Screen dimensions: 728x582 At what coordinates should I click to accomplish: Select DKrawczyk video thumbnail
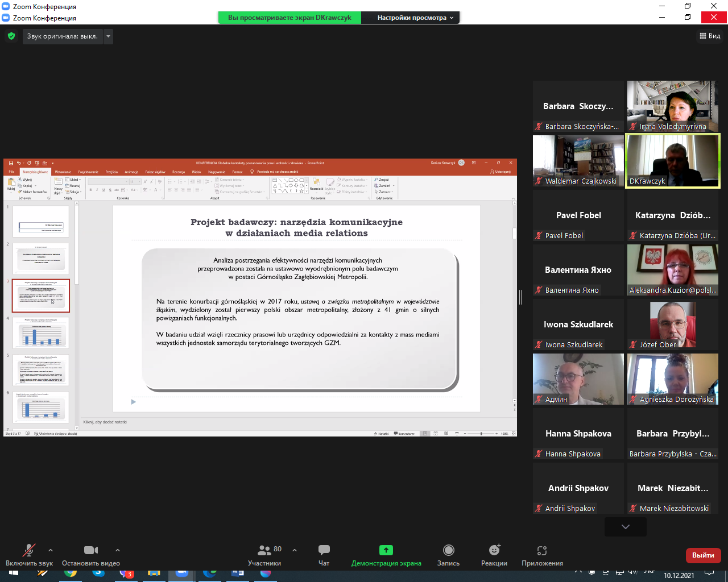(x=672, y=161)
